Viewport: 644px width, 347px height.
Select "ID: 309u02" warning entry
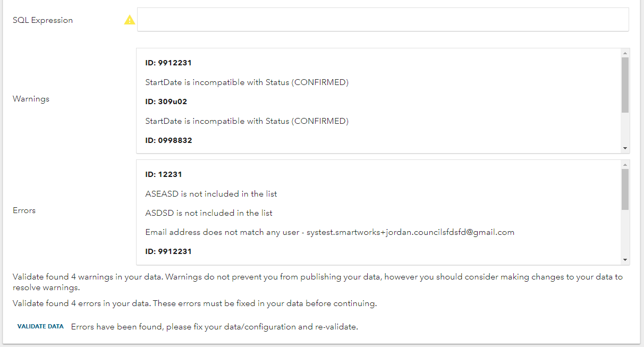coord(166,101)
